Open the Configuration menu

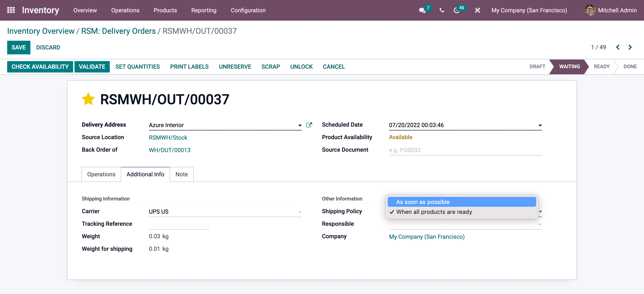pos(248,10)
